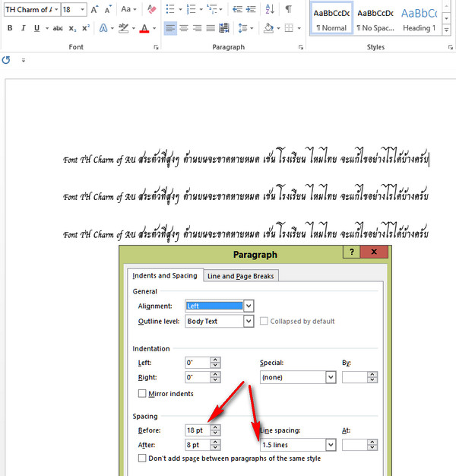The height and width of the screenshot is (476, 456).
Task: Click the Paragraph dialog help button
Action: point(352,252)
